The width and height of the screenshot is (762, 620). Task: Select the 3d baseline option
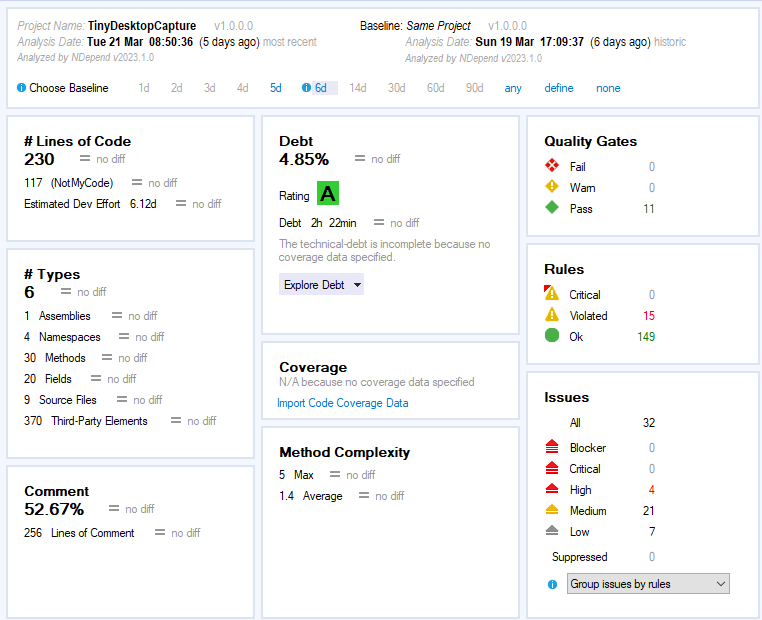click(209, 88)
